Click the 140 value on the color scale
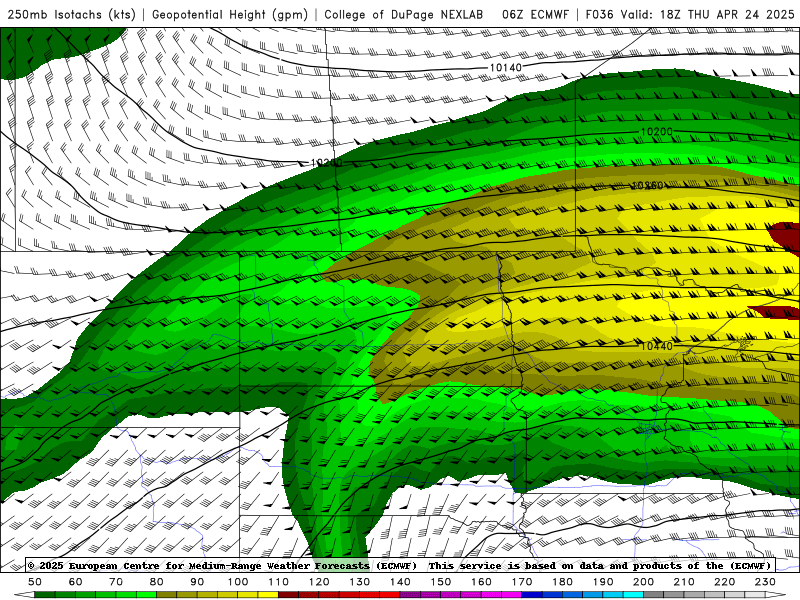This screenshot has height=600, width=800. (x=400, y=582)
